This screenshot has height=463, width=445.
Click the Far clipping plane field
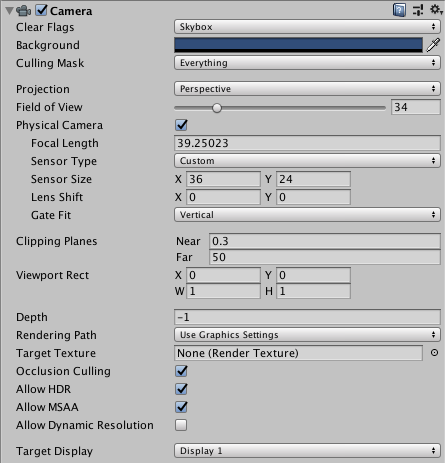pos(325,257)
